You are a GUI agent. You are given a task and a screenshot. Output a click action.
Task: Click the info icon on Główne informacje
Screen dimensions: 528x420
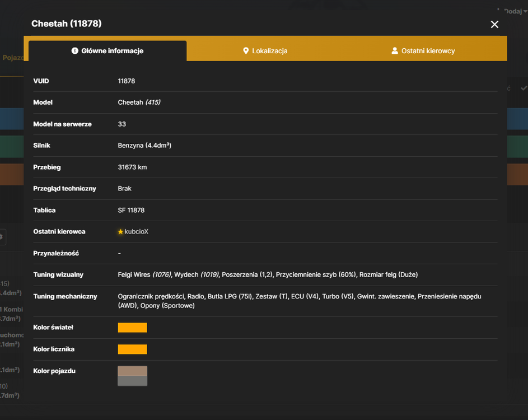tap(75, 51)
